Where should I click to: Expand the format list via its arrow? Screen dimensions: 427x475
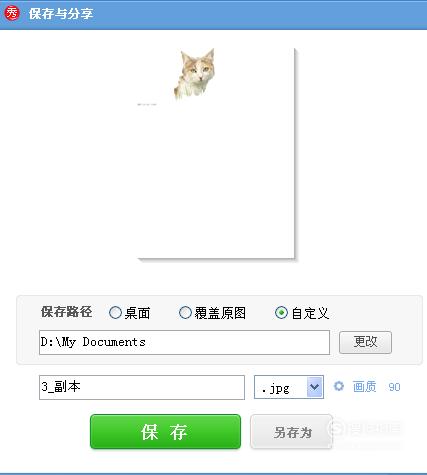click(x=315, y=387)
